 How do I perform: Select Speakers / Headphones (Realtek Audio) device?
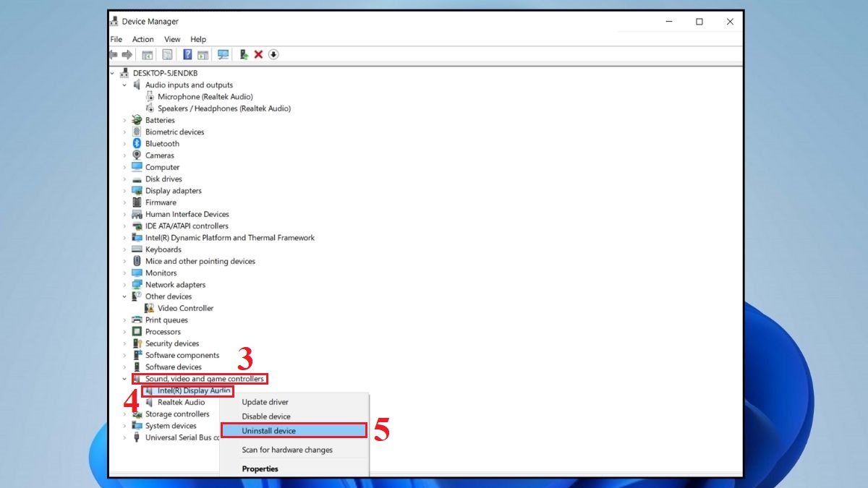[224, 108]
